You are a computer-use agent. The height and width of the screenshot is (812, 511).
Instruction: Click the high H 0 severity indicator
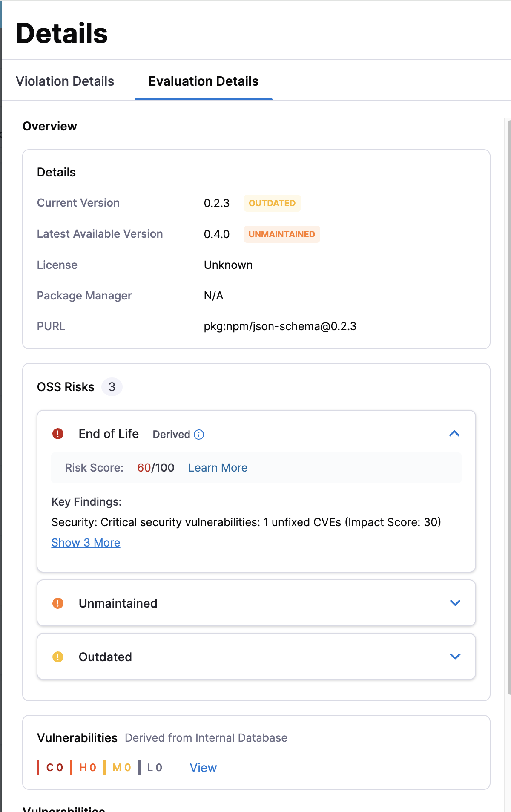point(83,768)
